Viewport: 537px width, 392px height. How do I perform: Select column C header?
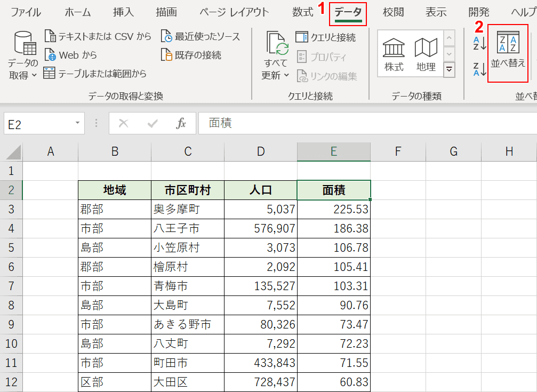pos(188,151)
